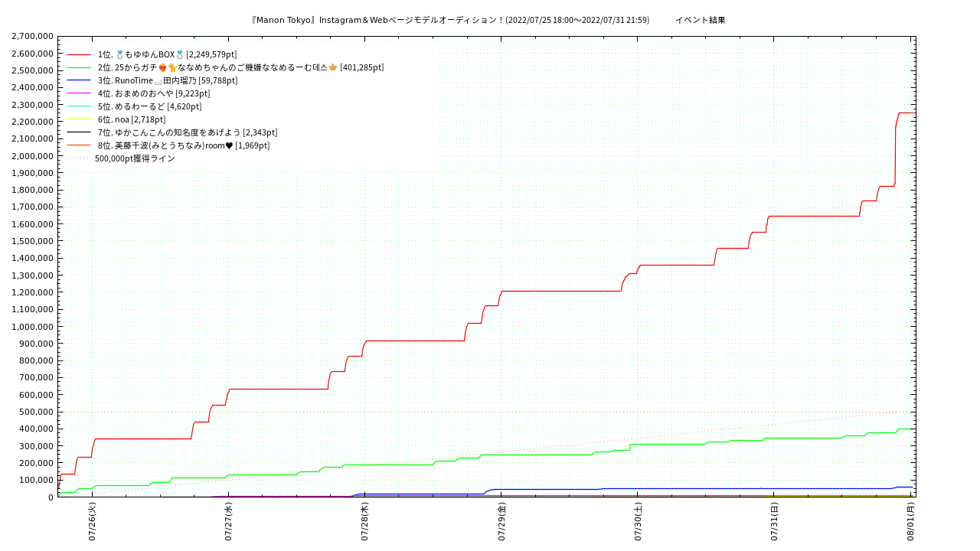Image resolution: width=980 pixels, height=551 pixels.
Task: Click the 500,000pt獲得ライン legend label
Action: coord(135,158)
